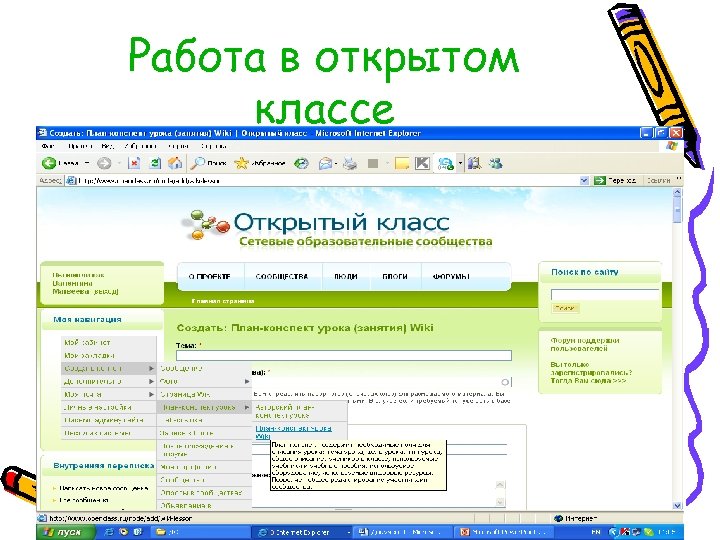Click the page scrollbar down arrow
Viewport: 720px width, 540px height.
click(677, 505)
